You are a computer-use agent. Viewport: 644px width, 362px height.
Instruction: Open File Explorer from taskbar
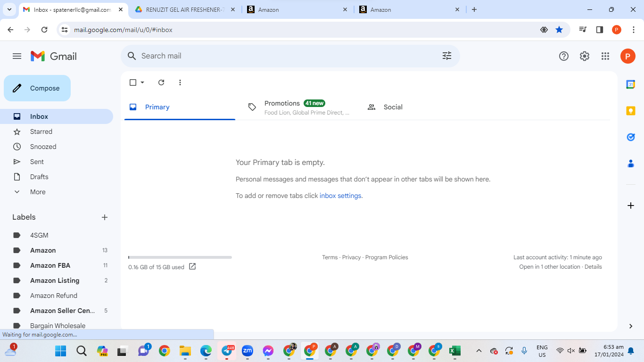185,351
